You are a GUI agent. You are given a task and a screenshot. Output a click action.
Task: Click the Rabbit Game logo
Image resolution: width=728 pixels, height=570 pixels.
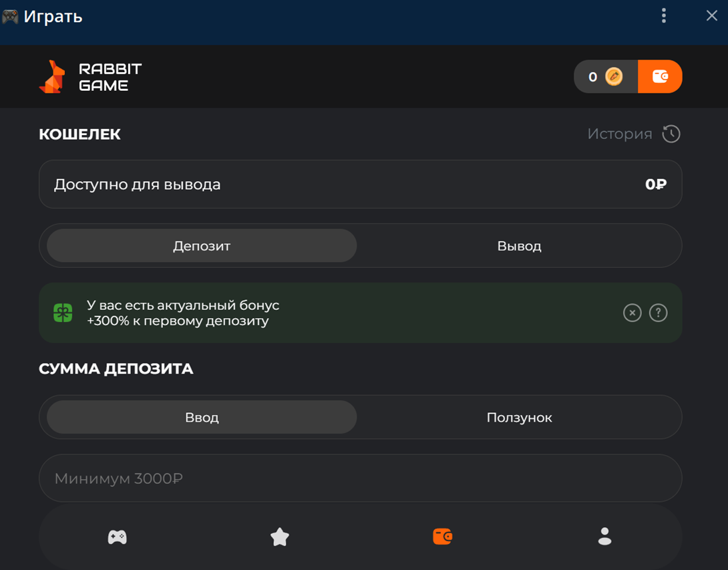point(90,77)
